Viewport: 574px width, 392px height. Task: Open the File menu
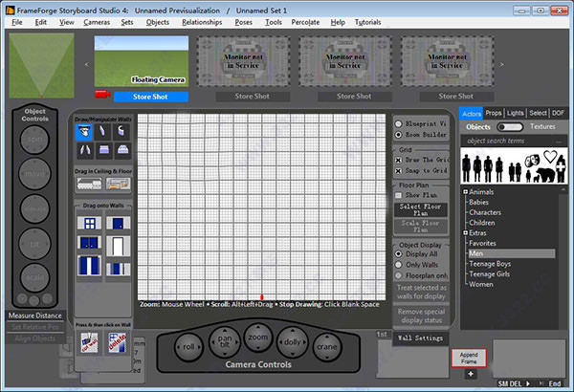(17, 22)
